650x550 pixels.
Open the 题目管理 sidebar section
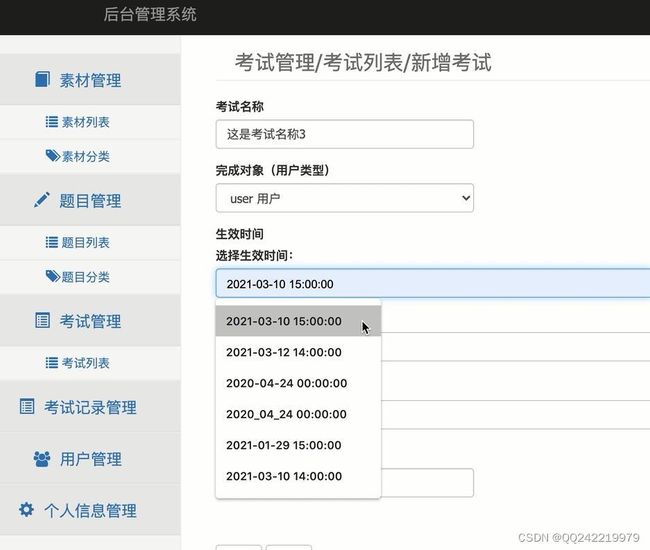coord(90,200)
